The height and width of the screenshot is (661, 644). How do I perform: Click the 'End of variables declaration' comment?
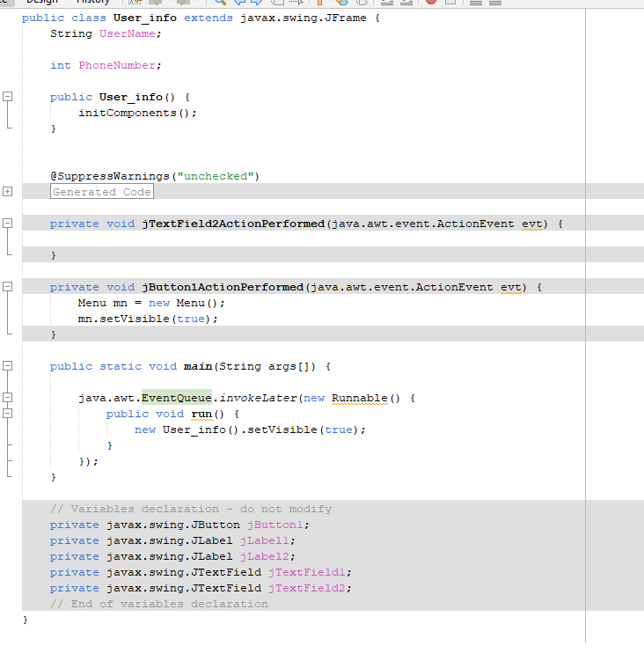tap(159, 604)
